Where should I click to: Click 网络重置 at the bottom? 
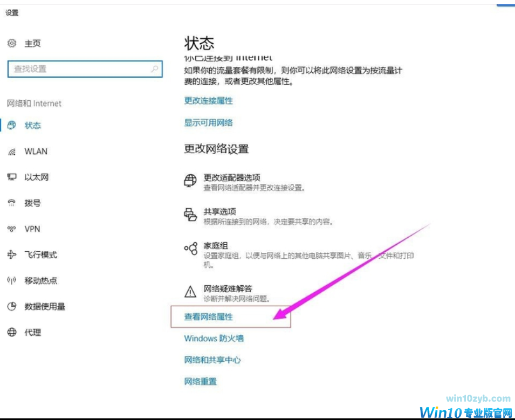click(200, 381)
